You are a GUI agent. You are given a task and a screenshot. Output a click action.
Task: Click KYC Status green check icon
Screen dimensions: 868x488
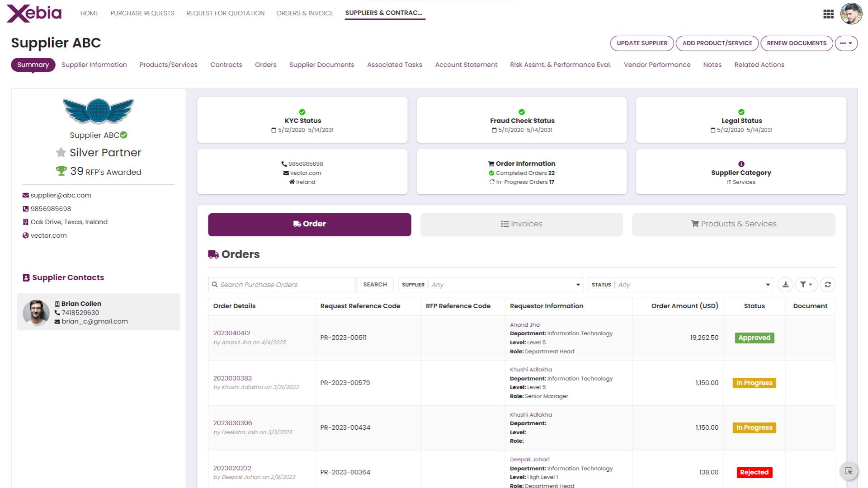302,112
